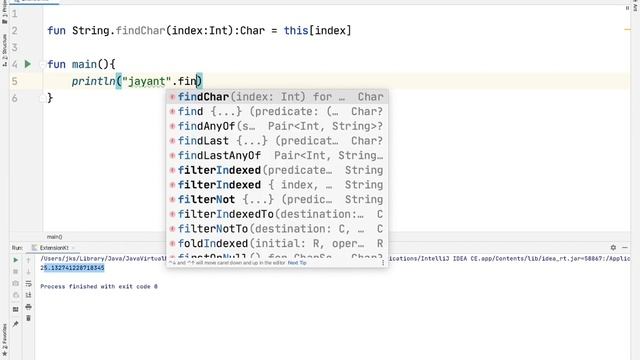Click the /Users/jks/Library/Java command line
Screen dimensions: 640x360
pos(103,259)
